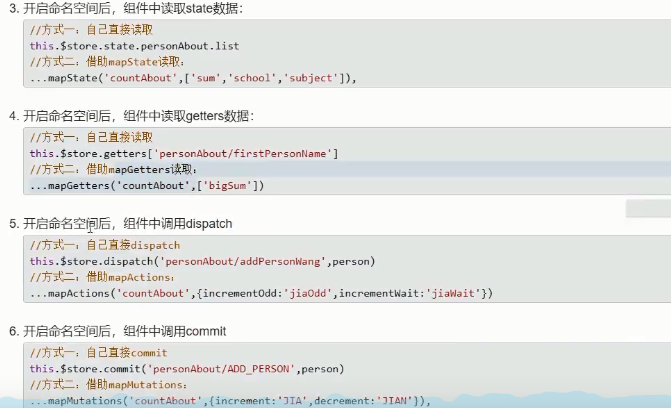Click heading '4. 开启命名空间后，组件中读取getters数据'
The height and width of the screenshot is (408, 671).
[x=131, y=116]
